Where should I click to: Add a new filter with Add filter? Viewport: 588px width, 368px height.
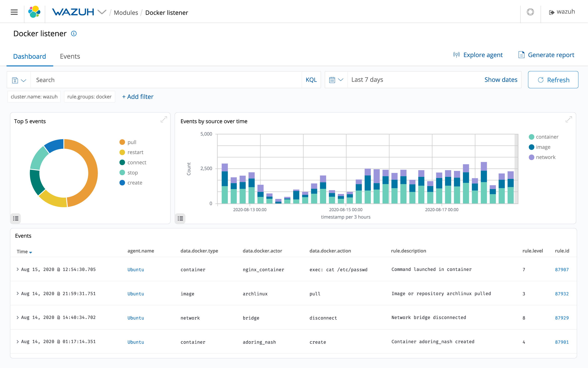[x=137, y=97]
